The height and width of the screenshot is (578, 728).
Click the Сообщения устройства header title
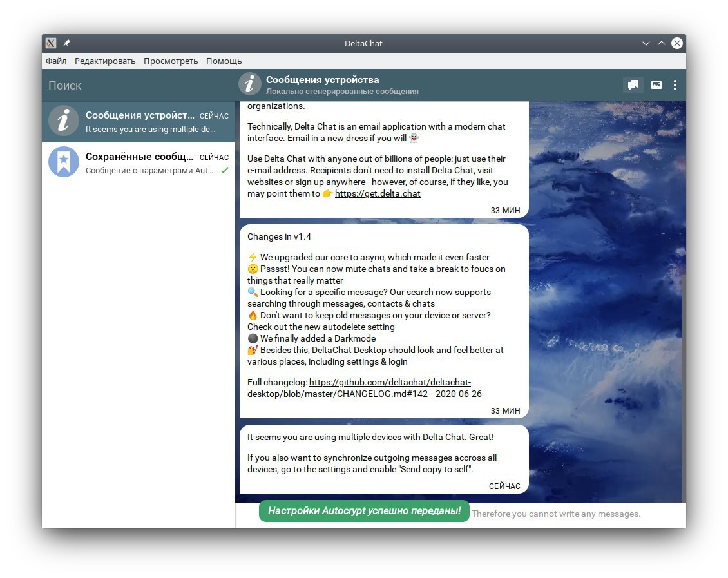pyautogui.click(x=322, y=80)
